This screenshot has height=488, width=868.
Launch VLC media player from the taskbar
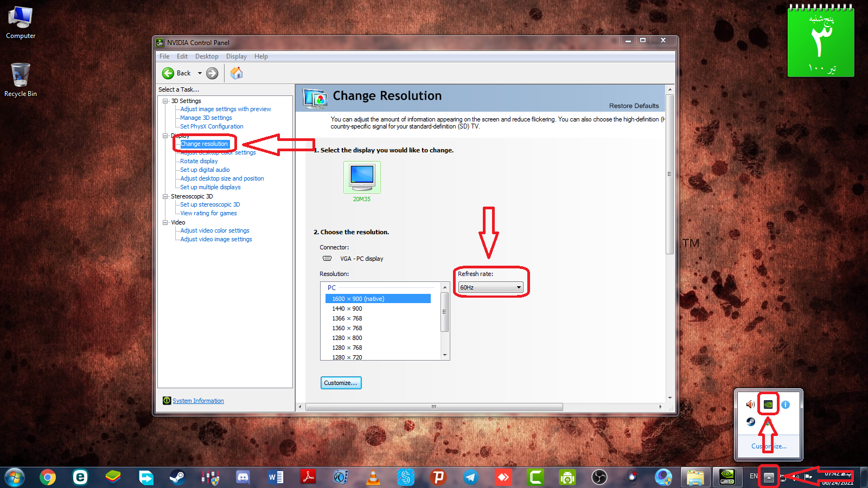tap(373, 477)
